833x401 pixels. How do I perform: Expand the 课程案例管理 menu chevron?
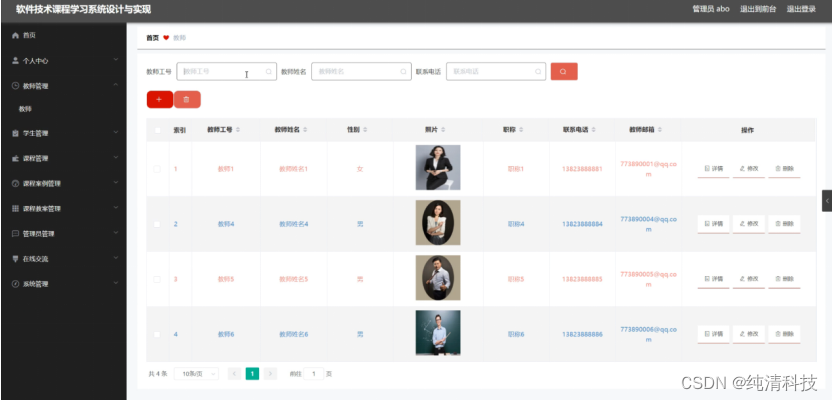tap(116, 183)
